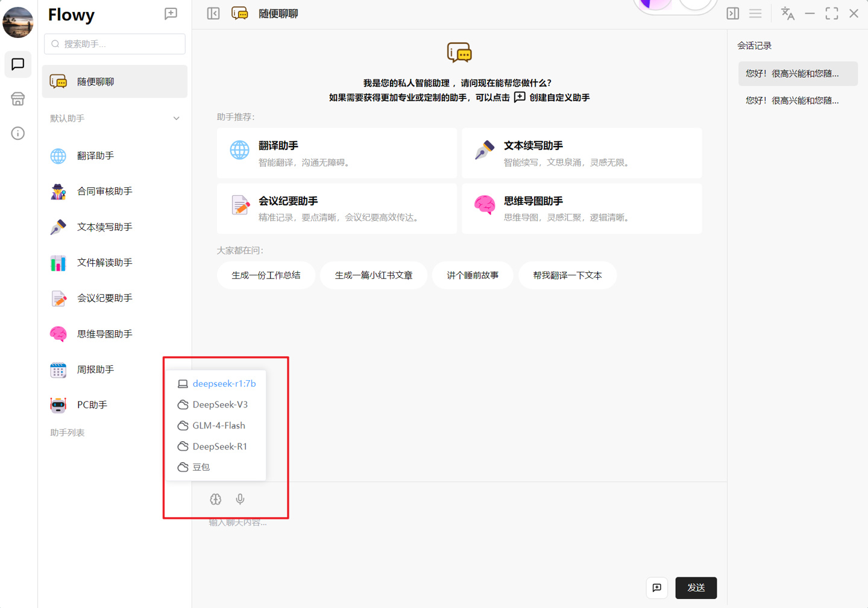The height and width of the screenshot is (608, 868).
Task: Collapse the left sidebar panel
Action: click(x=213, y=14)
